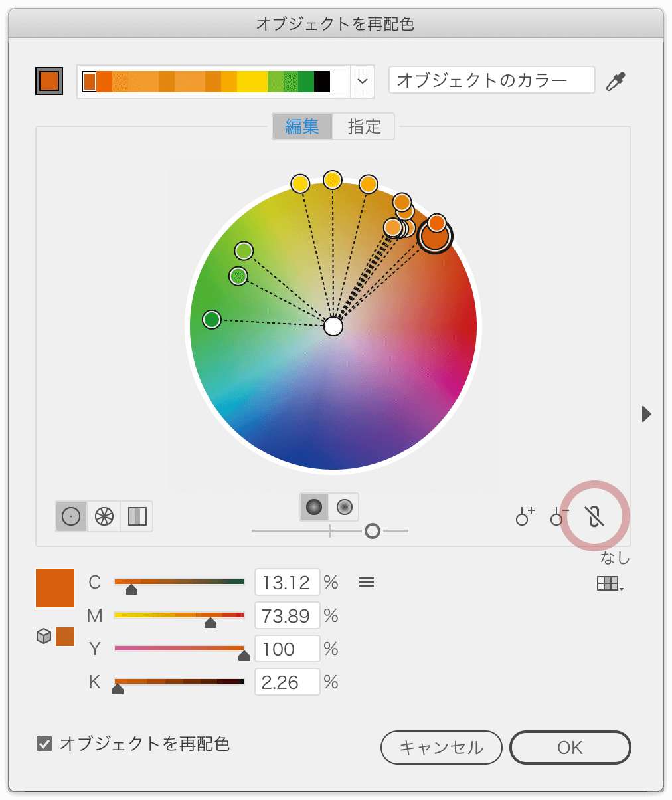Open the color group dropdown arrow
672x800 pixels.
362,81
